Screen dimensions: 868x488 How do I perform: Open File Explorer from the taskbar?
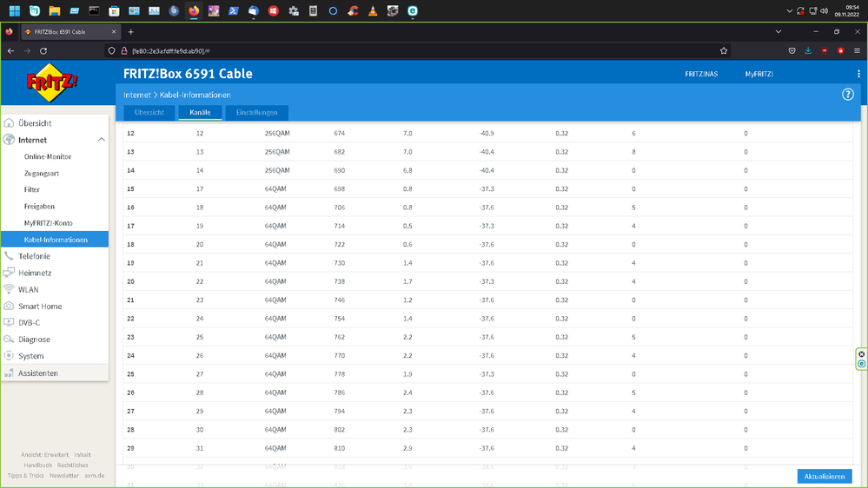click(x=54, y=10)
